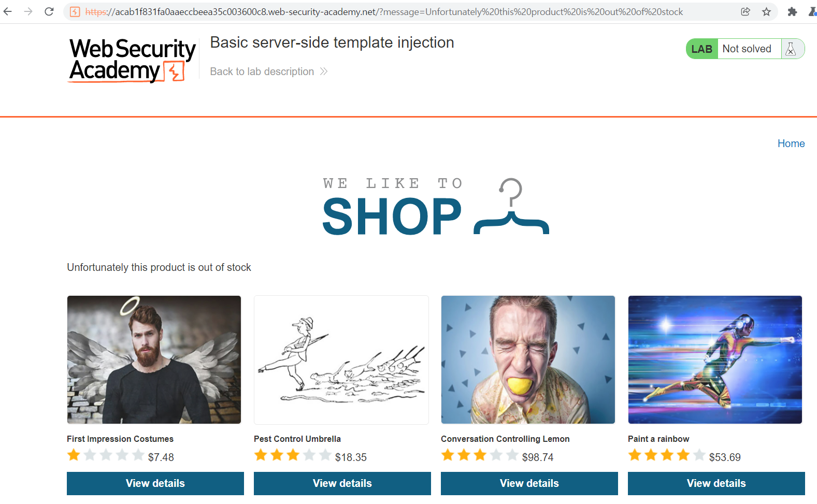View details for Conversation Controlling Lemon
Viewport: 817px width, 504px height.
[529, 483]
